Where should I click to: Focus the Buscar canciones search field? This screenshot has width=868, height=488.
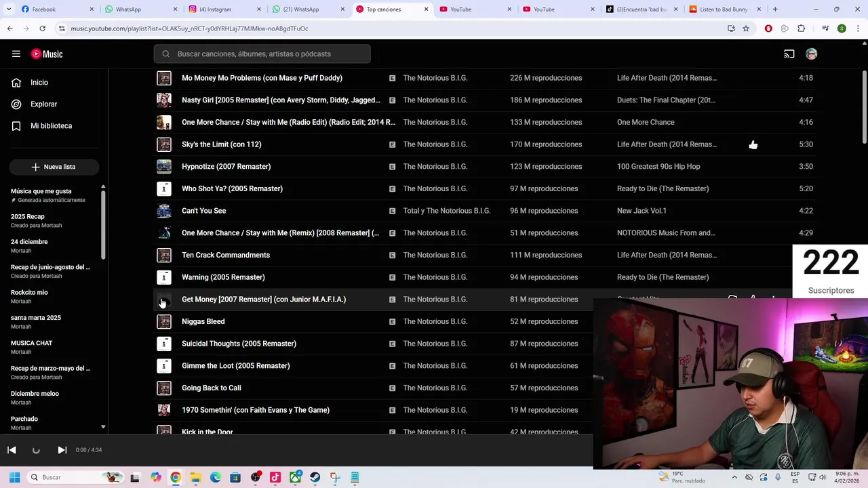(262, 54)
